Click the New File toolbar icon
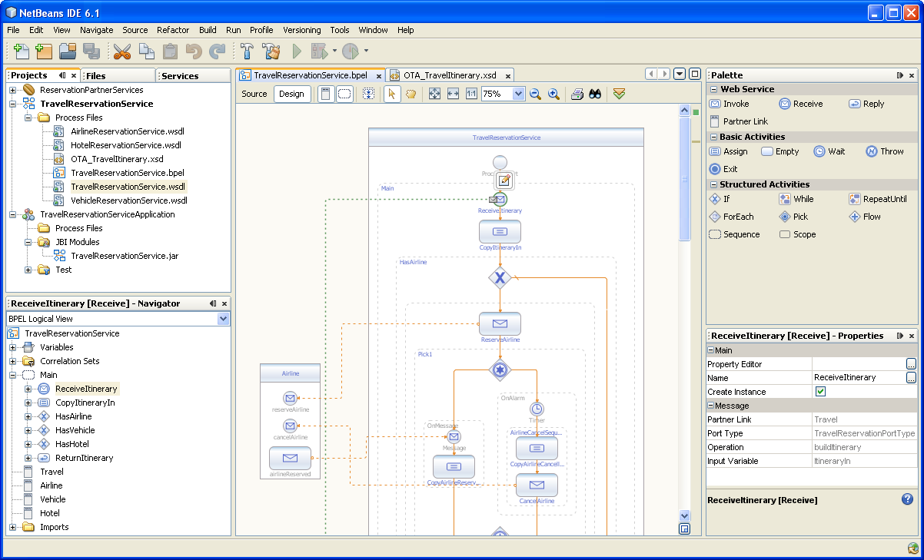Screen dimensions: 924x560 coord(21,51)
